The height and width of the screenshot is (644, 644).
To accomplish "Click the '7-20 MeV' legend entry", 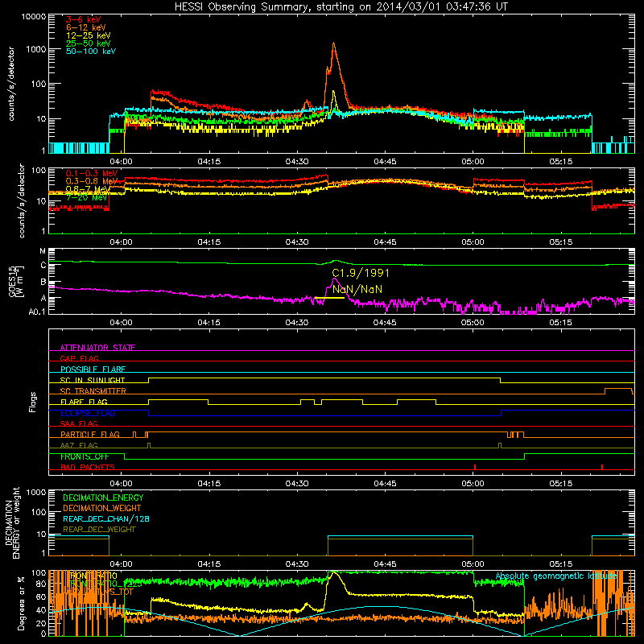I will [x=86, y=197].
